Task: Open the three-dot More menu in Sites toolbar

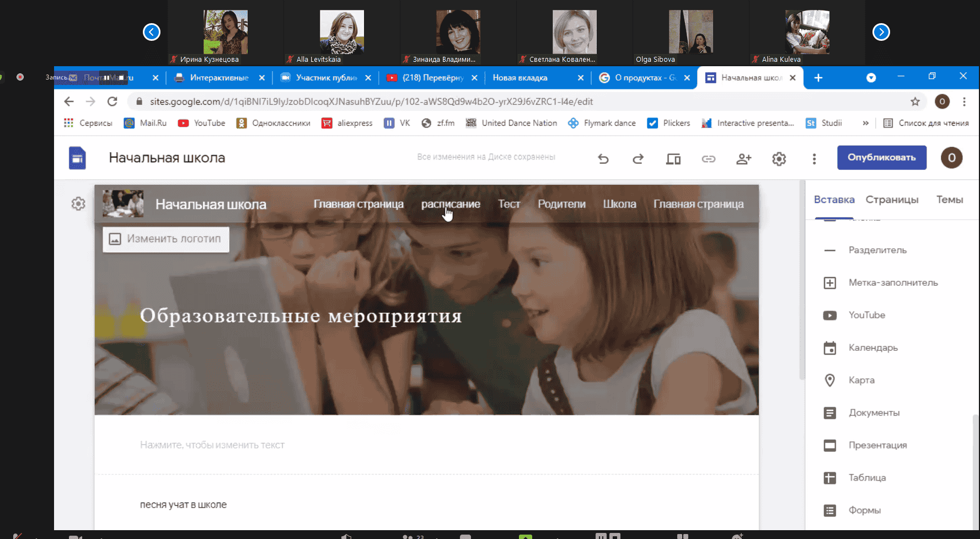Action: point(814,159)
